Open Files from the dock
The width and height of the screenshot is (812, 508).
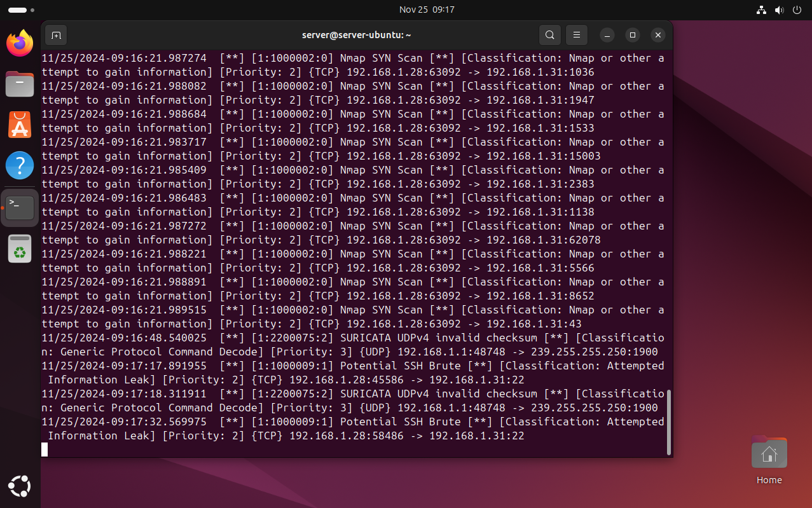coord(20,84)
